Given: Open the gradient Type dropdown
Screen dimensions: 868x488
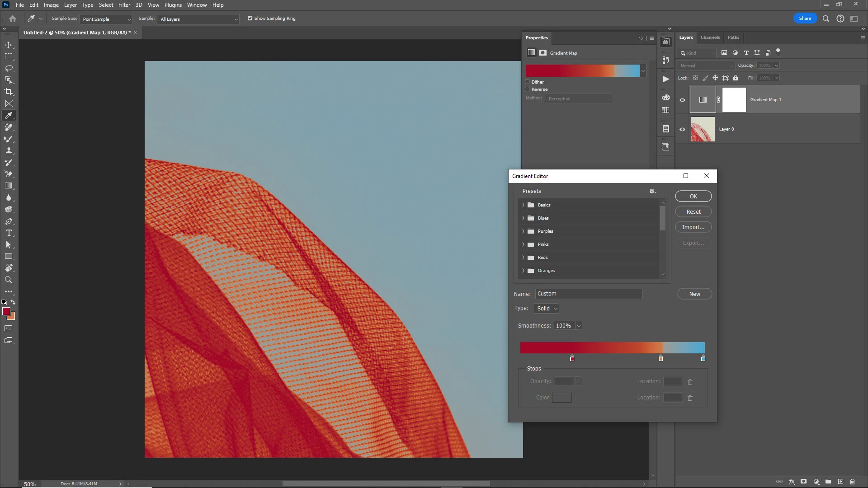Looking at the screenshot, I should 547,308.
